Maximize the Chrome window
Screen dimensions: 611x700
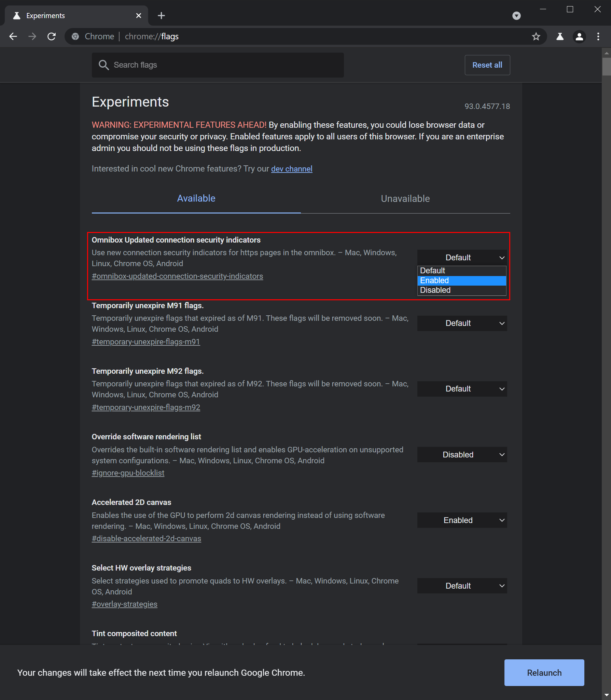click(570, 9)
